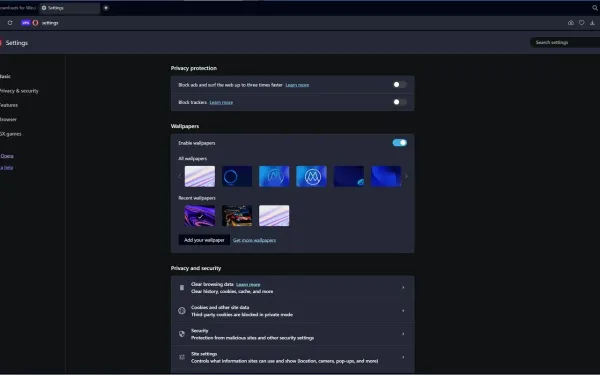The image size is (600, 375).
Task: Expand Cookies and other site data chevron
Action: click(403, 311)
